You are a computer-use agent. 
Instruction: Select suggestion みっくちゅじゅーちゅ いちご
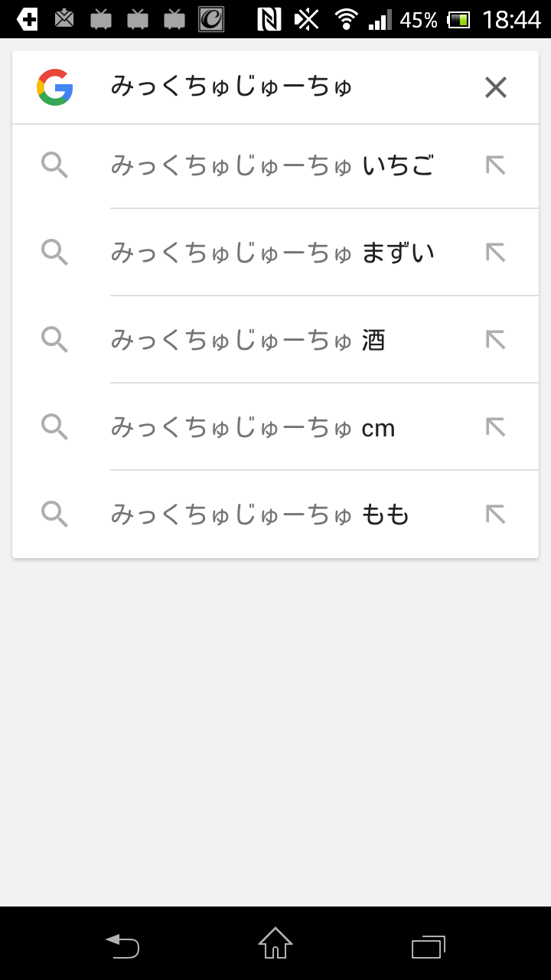pos(272,165)
